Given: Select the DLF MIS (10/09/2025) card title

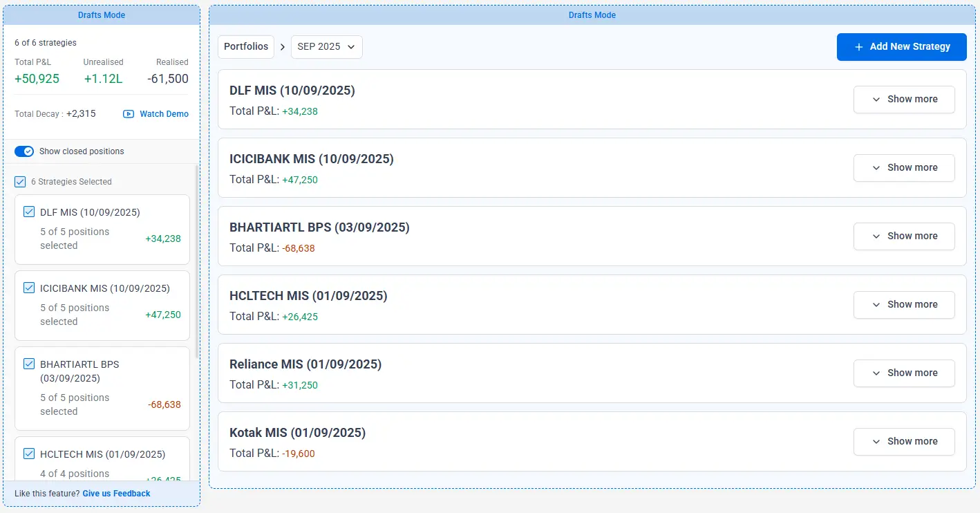Looking at the screenshot, I should [x=292, y=91].
